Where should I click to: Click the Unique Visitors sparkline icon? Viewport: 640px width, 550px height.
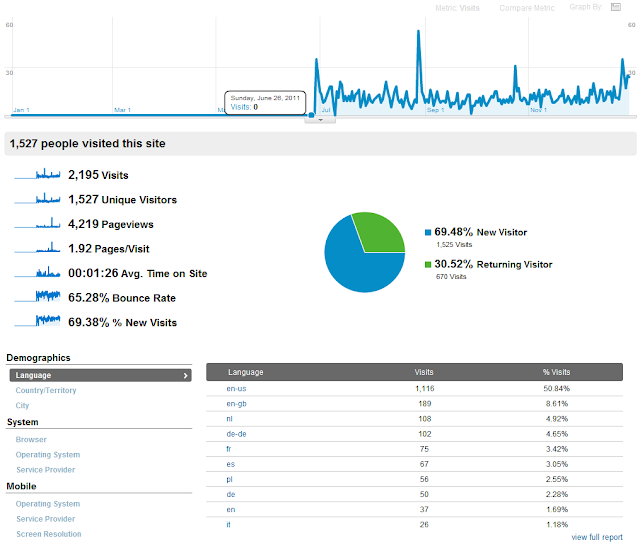point(37,199)
